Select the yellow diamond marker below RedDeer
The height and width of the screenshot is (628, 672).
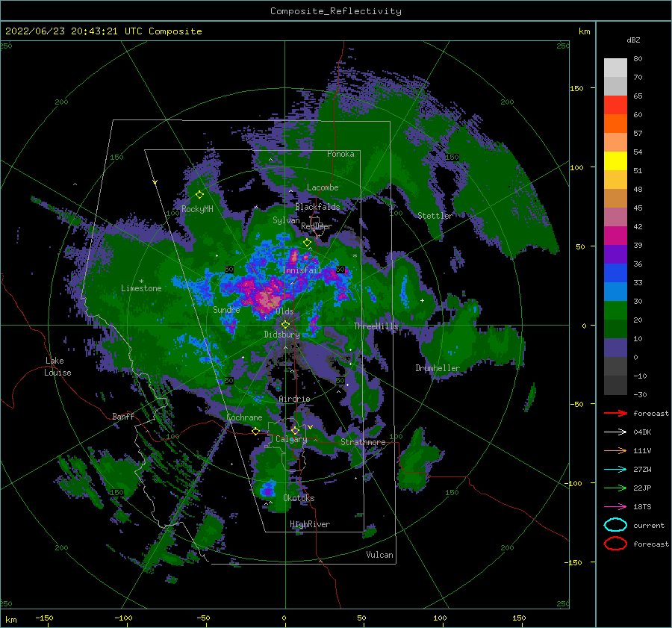(x=308, y=243)
